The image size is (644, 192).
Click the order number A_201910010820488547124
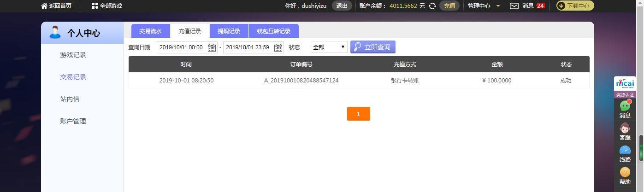click(x=301, y=81)
